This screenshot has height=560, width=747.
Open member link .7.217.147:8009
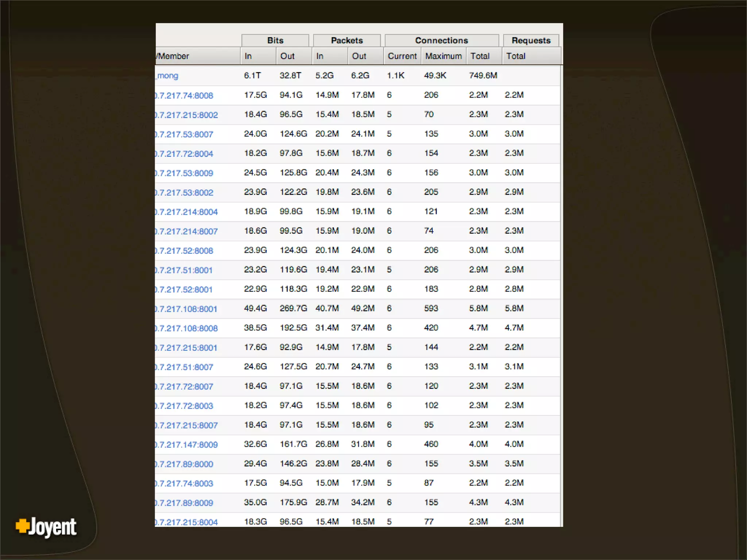pyautogui.click(x=187, y=445)
